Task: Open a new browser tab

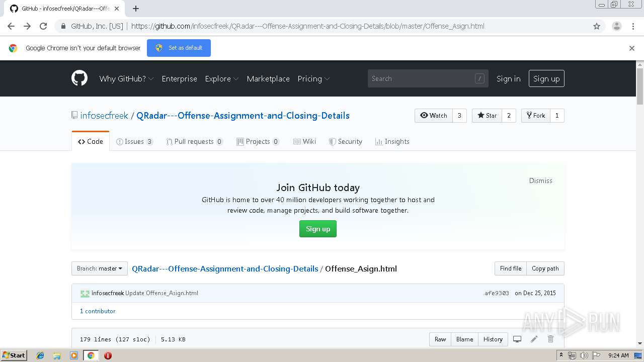Action: coord(136,9)
